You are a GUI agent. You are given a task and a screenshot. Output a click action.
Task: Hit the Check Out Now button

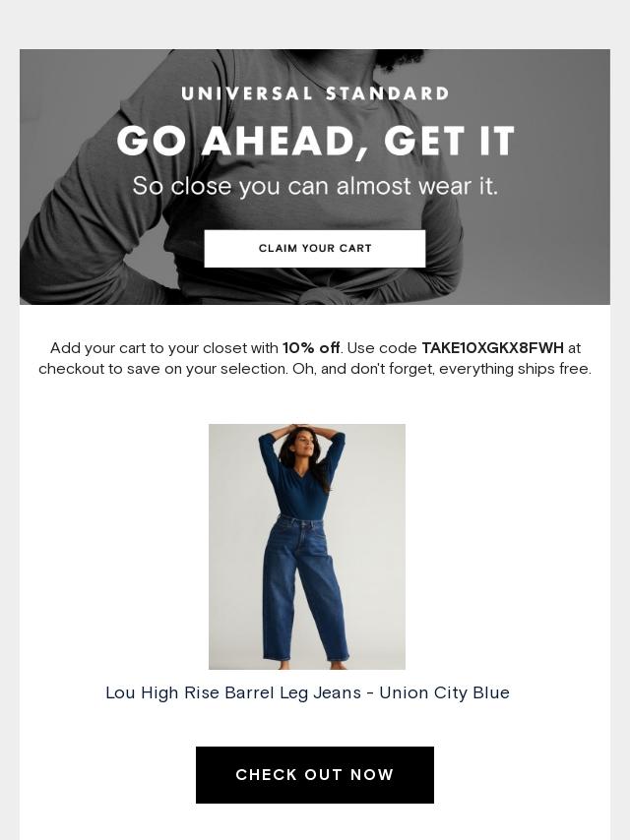point(315,775)
